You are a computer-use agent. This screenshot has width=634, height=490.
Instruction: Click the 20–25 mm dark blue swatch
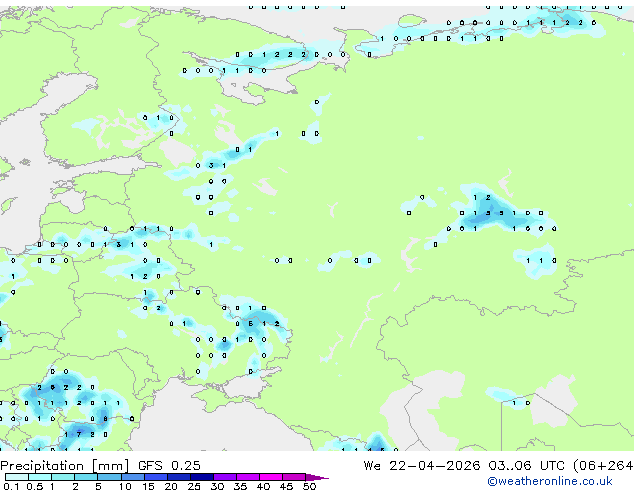pyautogui.click(x=178, y=477)
